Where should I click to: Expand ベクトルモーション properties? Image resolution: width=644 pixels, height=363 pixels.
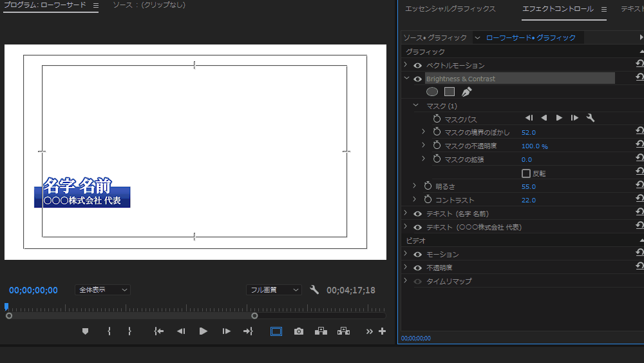point(406,64)
